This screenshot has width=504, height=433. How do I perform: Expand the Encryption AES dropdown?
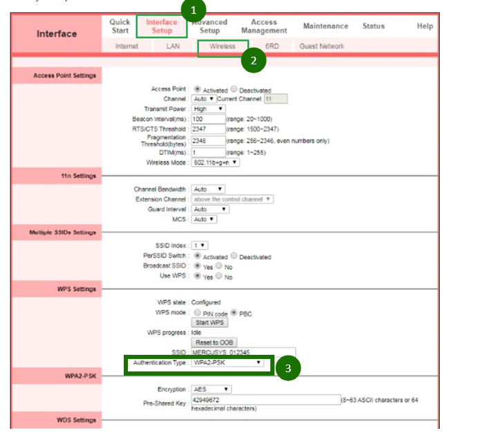211,389
